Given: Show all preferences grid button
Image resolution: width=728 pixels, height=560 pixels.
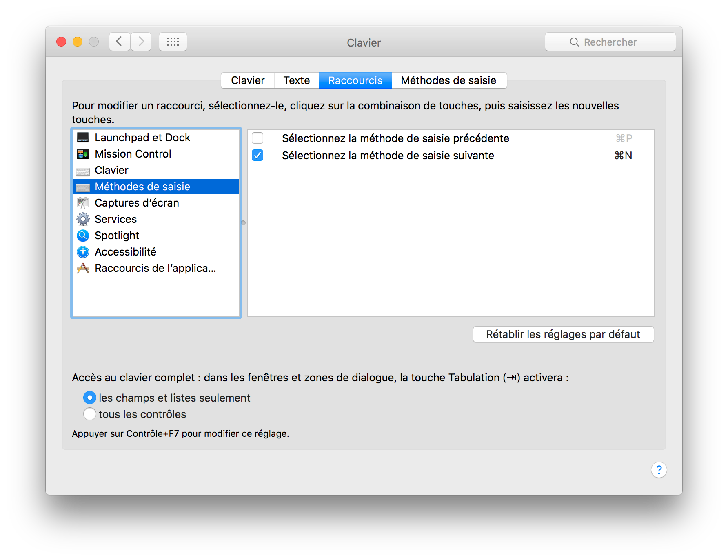Looking at the screenshot, I should (x=173, y=42).
